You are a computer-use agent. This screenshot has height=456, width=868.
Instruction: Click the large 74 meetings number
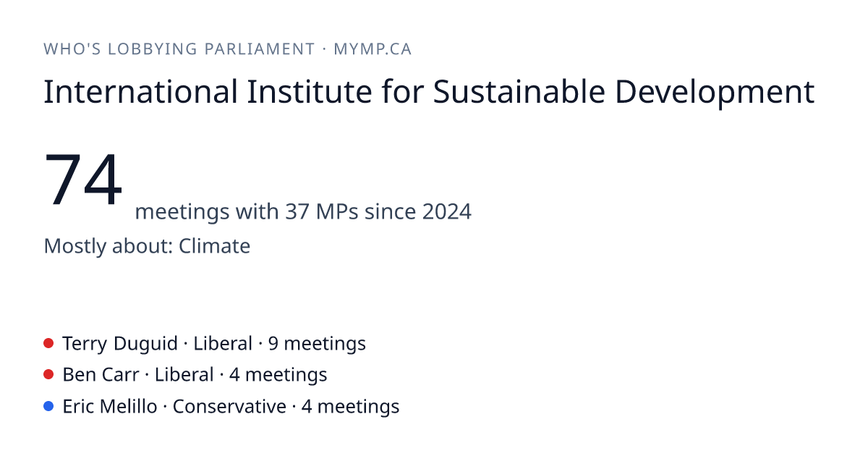[83, 181]
